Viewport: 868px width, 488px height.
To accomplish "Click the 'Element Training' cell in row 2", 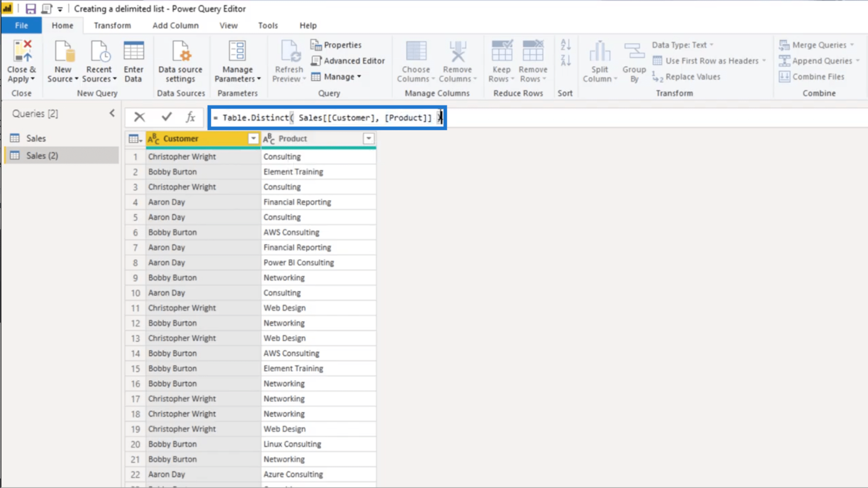I will [x=319, y=171].
